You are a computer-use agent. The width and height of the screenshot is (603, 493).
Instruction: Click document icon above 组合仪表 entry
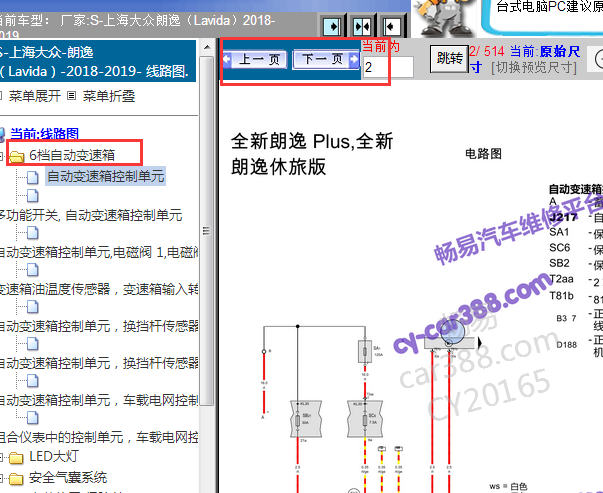click(32, 418)
